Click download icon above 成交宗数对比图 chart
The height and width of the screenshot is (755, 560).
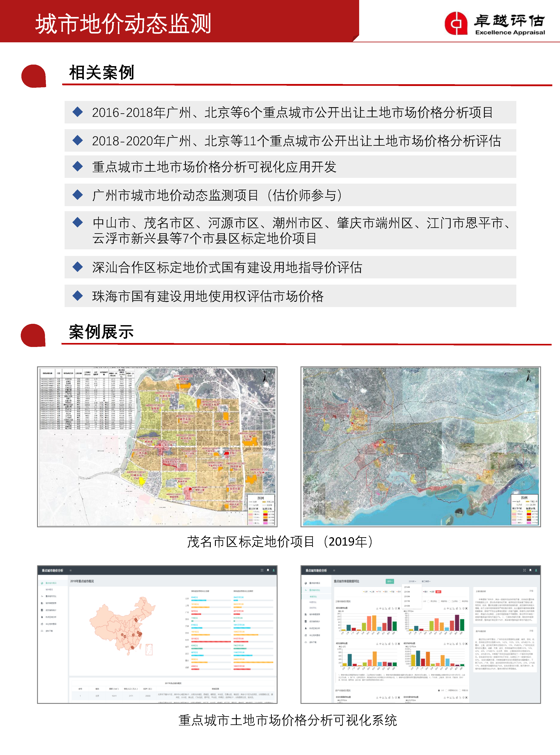(x=377, y=609)
